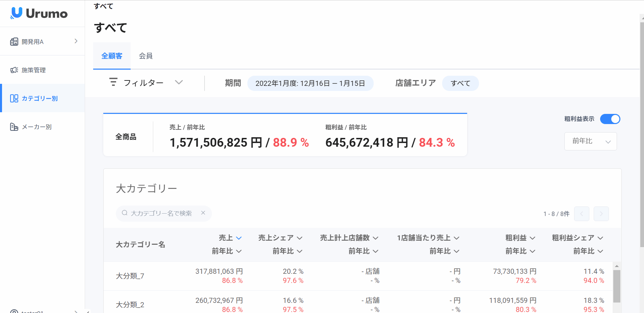Select the 全顧客 tab
644x313 pixels.
112,56
